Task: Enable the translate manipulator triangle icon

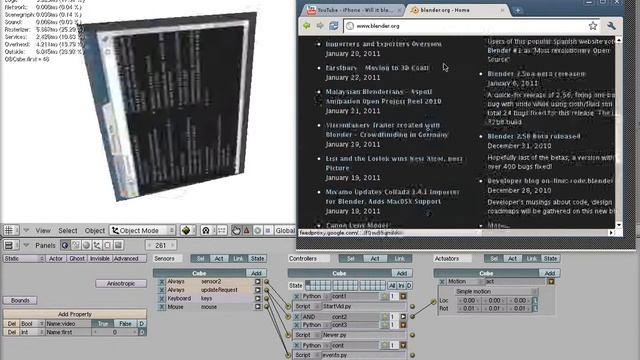Action: point(247,230)
